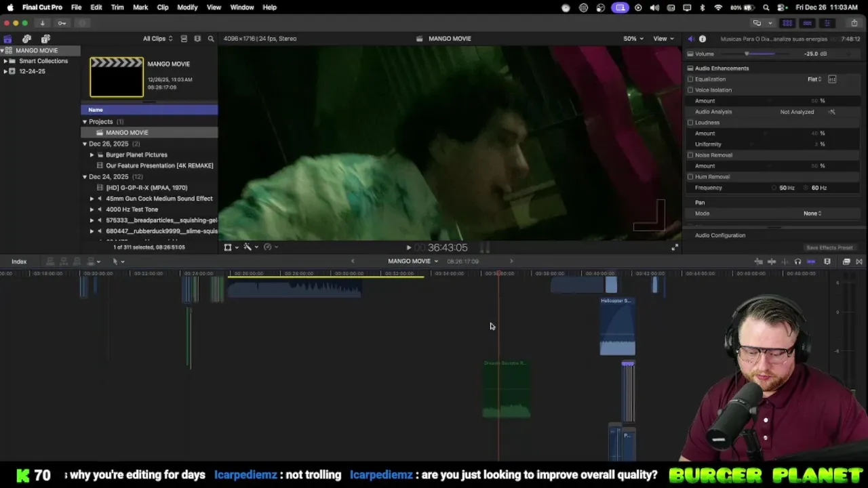Enter full screen viewer mode
The width and height of the screenshot is (868, 488).
coord(674,247)
